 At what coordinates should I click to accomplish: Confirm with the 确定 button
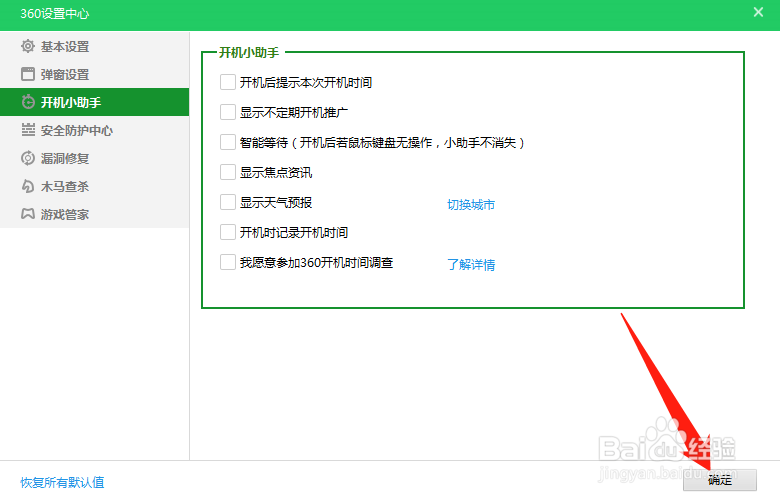tap(720, 480)
